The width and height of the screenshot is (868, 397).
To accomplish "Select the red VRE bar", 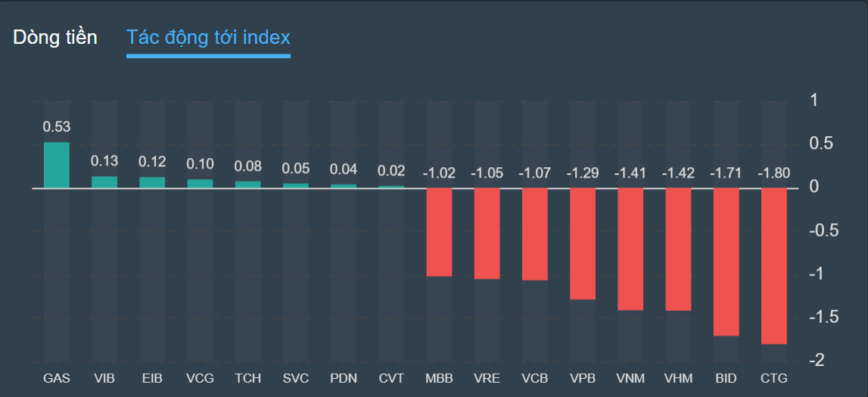I will click(487, 233).
